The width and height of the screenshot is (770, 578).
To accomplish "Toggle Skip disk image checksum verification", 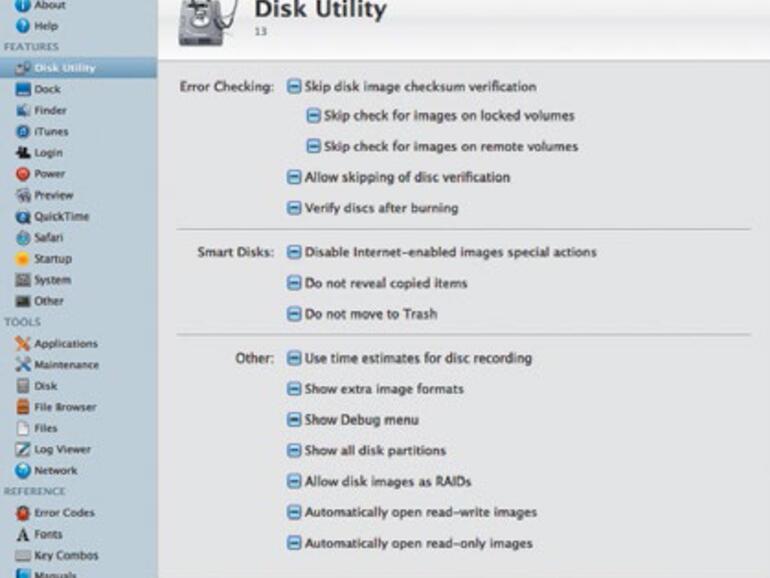I will click(x=294, y=87).
